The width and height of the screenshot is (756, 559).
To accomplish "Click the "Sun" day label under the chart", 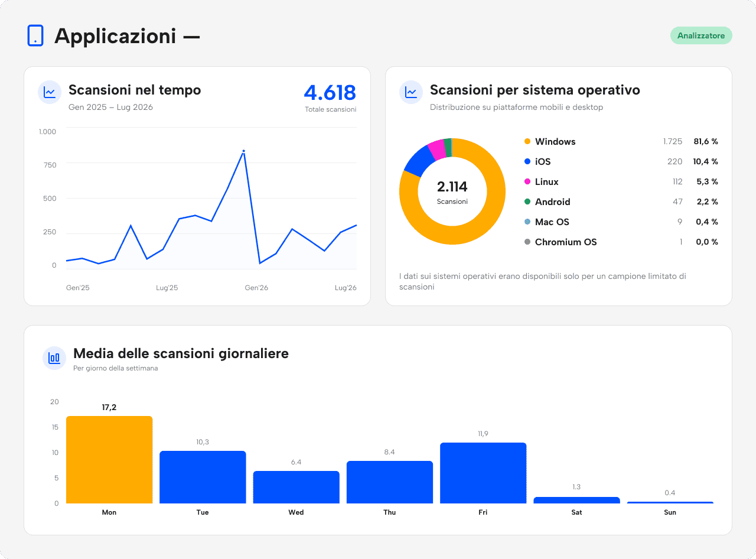I will click(670, 512).
